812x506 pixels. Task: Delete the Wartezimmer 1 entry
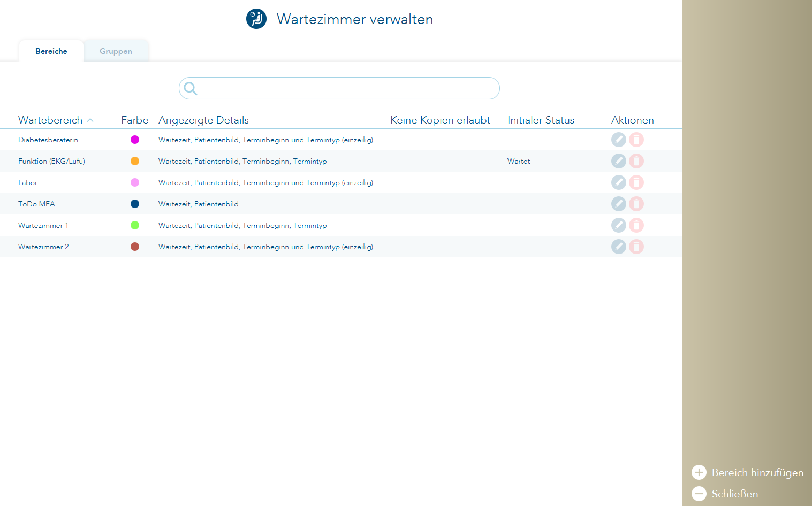click(x=636, y=225)
